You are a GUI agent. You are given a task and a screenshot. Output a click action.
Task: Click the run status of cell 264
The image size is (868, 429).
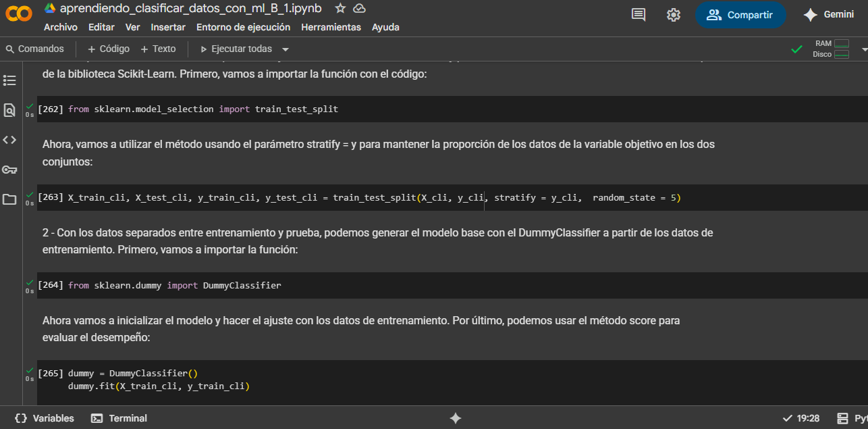[30, 286]
